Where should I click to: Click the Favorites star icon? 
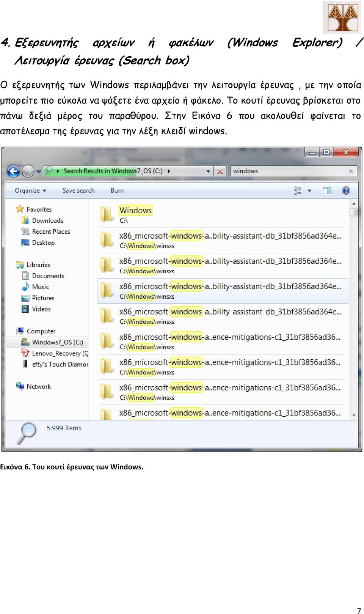[20, 209]
